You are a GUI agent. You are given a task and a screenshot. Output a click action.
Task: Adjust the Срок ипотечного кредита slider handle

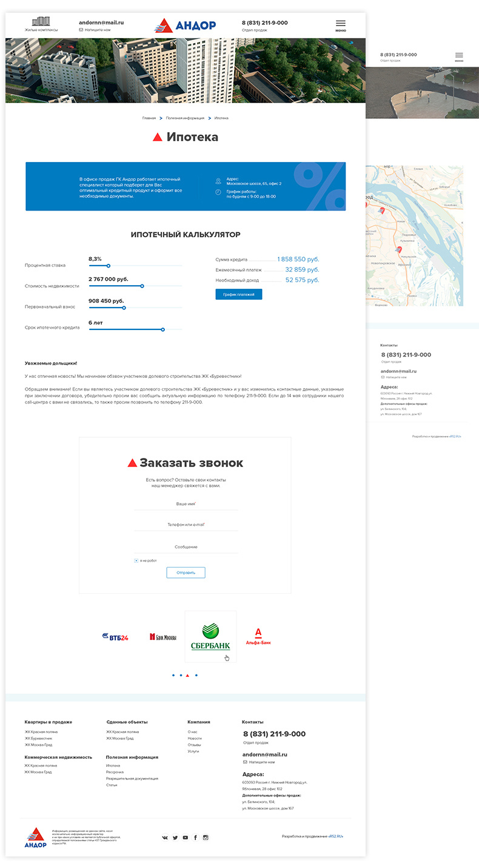(162, 329)
